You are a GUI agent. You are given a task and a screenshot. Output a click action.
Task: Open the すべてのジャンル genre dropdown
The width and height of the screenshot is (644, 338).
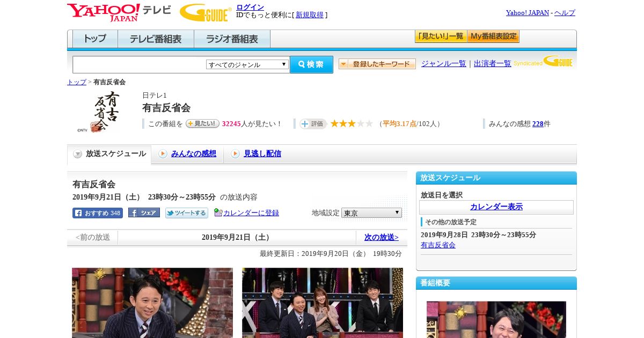tap(247, 64)
